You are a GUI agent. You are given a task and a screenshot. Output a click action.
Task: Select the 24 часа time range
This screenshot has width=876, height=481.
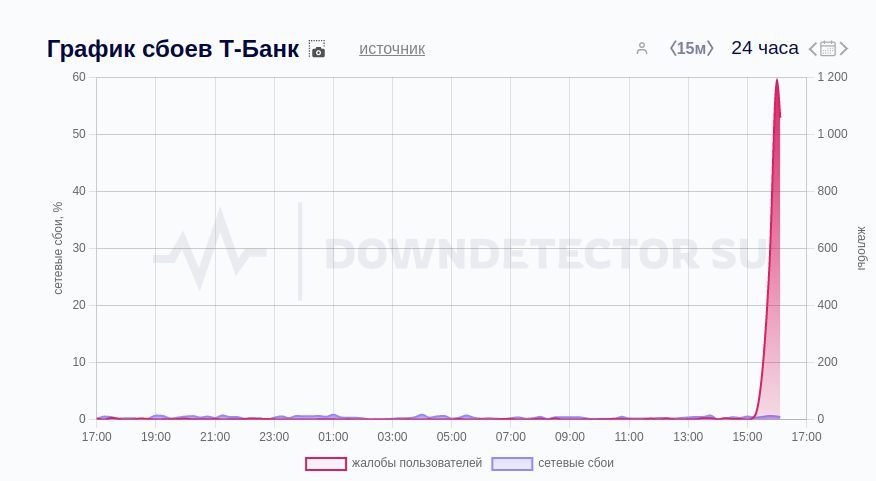tap(765, 48)
